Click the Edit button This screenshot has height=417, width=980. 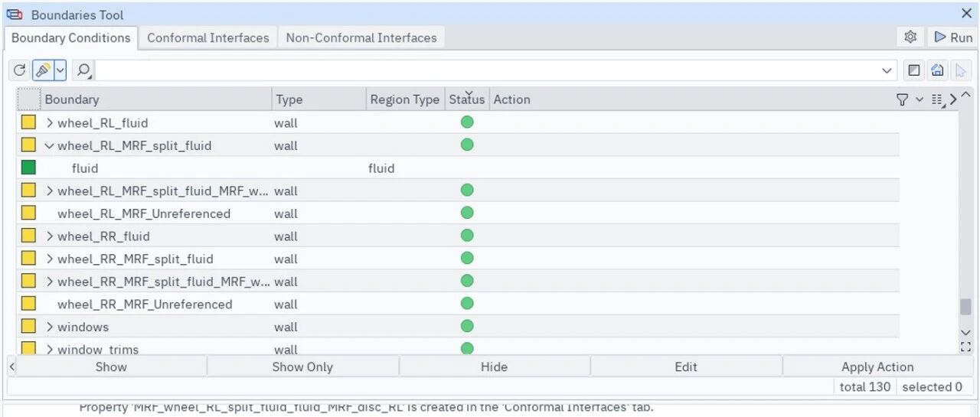(686, 367)
